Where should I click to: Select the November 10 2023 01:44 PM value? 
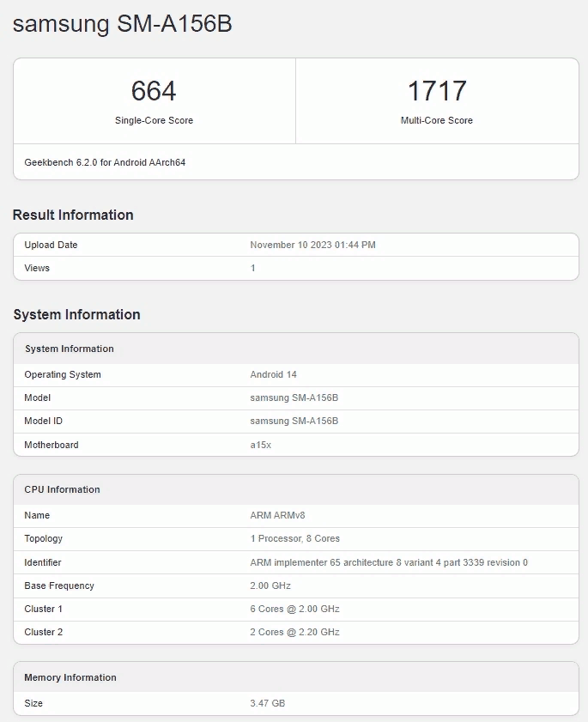(x=312, y=245)
